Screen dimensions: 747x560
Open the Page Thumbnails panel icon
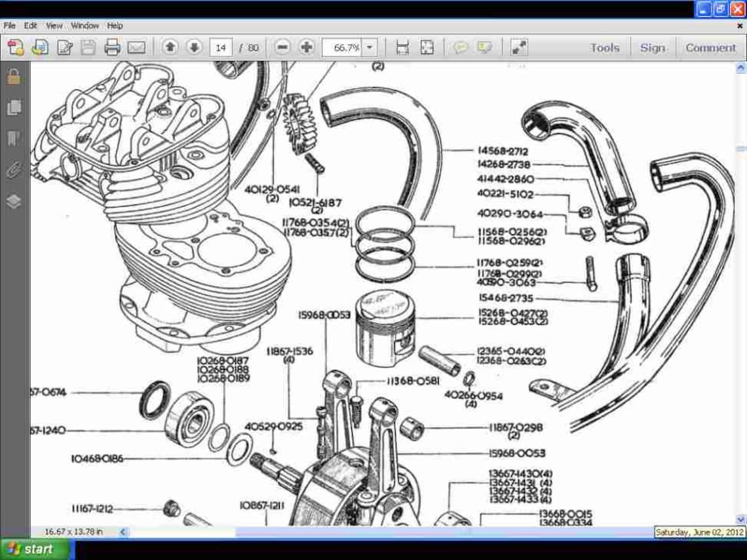[14, 107]
